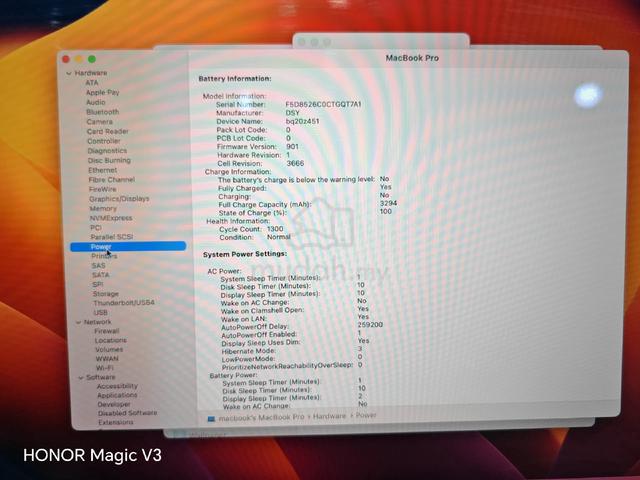Close the System Information window

(66, 59)
